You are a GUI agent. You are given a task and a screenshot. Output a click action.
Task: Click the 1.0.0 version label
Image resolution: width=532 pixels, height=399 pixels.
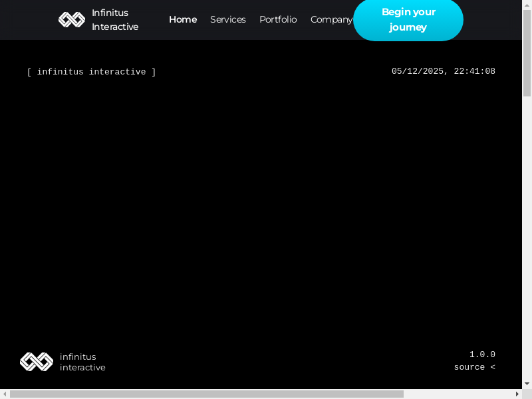(482, 354)
